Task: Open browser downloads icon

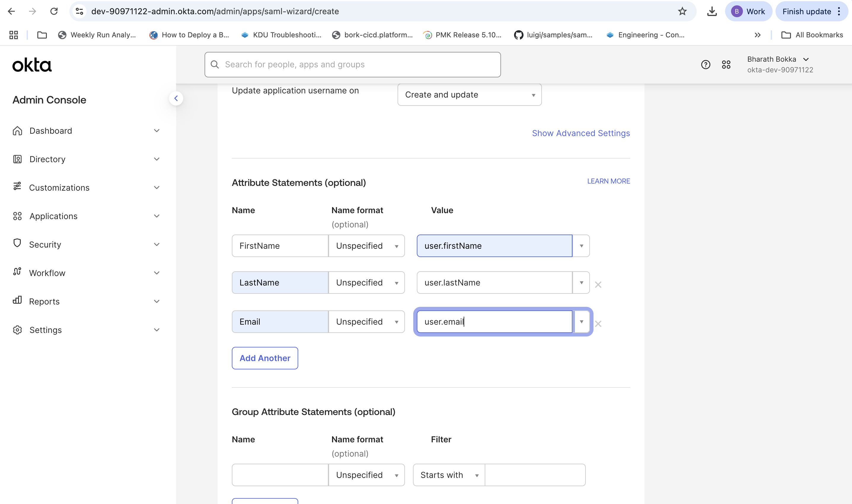Action: (712, 11)
